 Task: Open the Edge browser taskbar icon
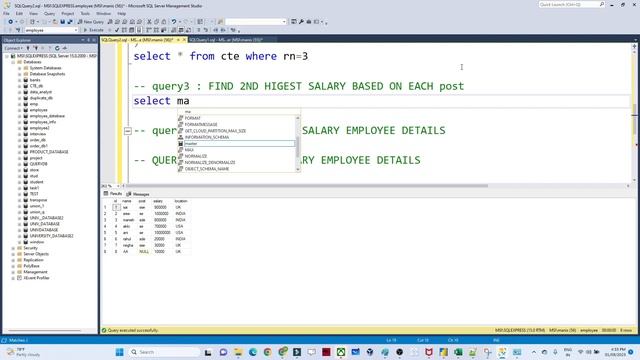coord(253,352)
